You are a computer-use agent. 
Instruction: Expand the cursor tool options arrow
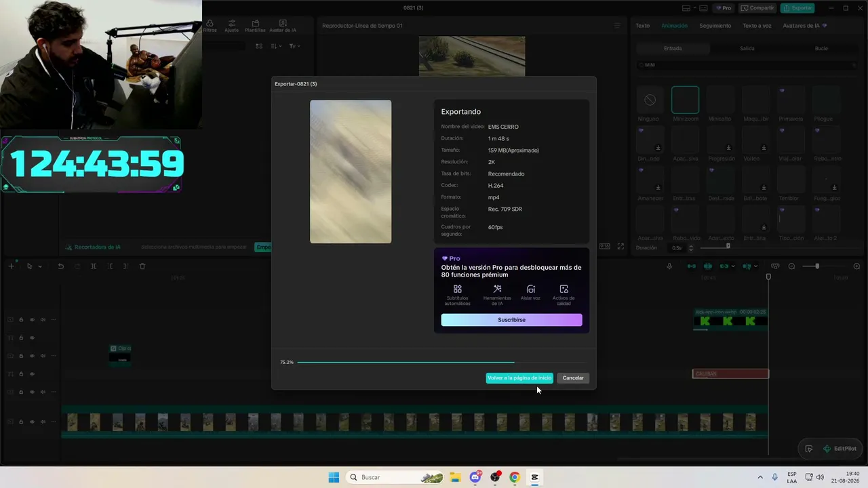click(39, 266)
